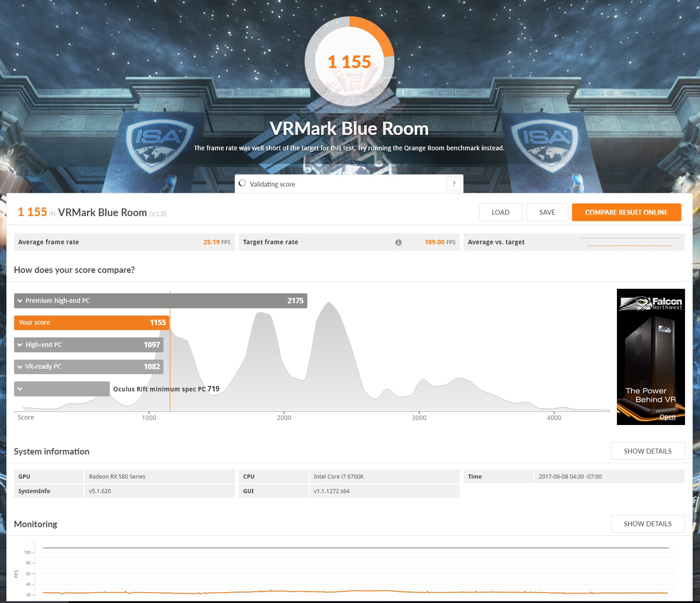The image size is (700, 603).
Task: Click the SystemInfo version v5.1.620
Action: point(100,491)
